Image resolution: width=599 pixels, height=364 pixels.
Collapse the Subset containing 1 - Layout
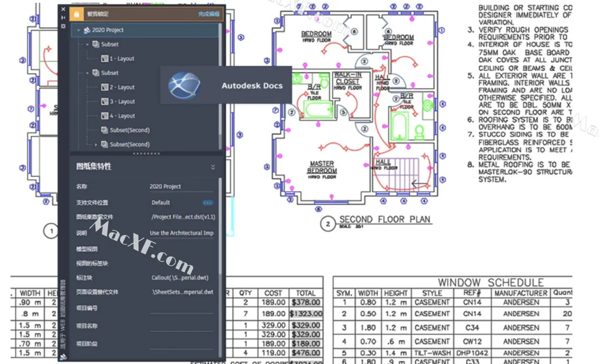pyautogui.click(x=87, y=44)
